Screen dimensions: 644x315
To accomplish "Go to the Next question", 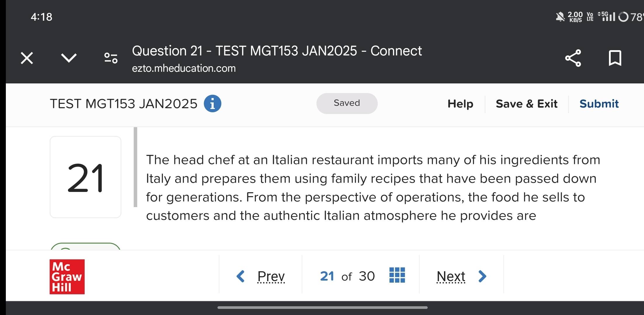I will tap(450, 276).
